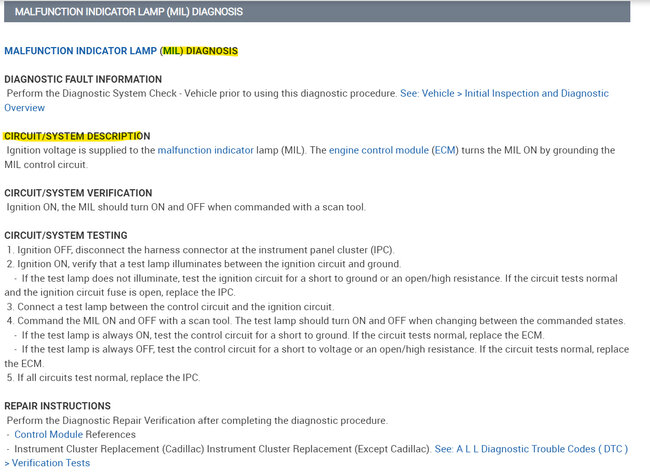Open the Control Module References link
This screenshot has height=473, width=650.
[x=49, y=434]
